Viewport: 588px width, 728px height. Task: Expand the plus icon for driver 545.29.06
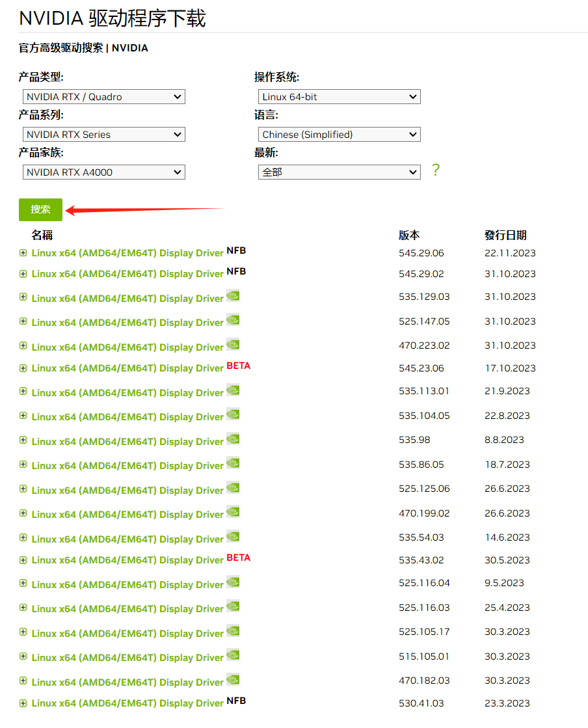coord(23,252)
